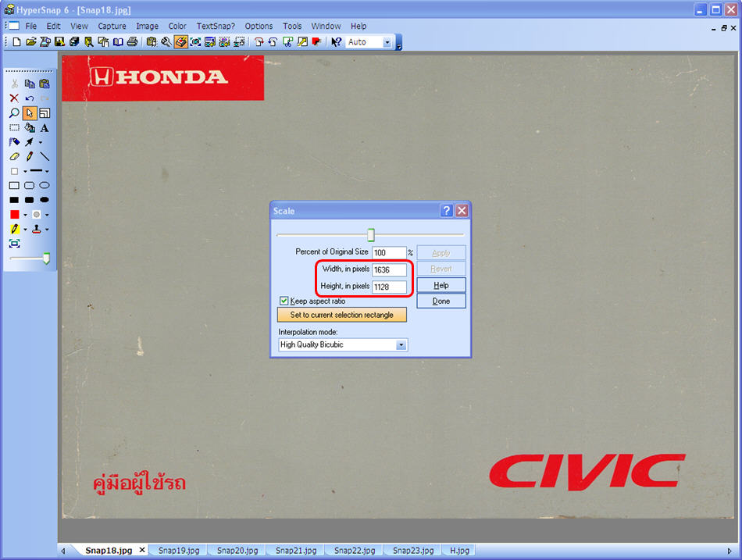
Task: Click the open book icon in top toolbar
Action: click(118, 41)
